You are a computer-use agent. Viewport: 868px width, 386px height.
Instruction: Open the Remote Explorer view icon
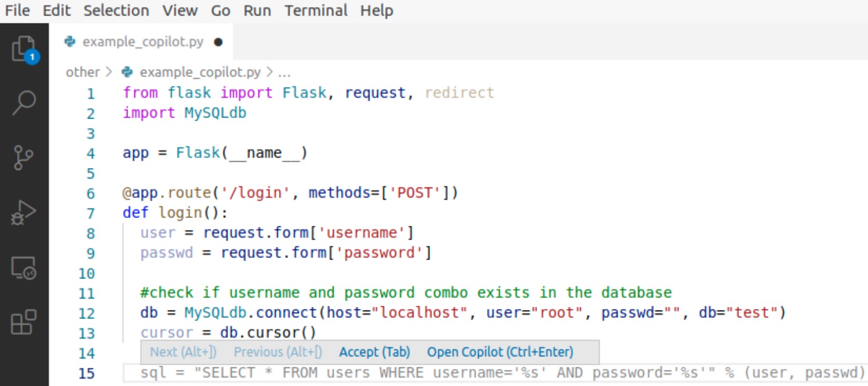(x=24, y=268)
